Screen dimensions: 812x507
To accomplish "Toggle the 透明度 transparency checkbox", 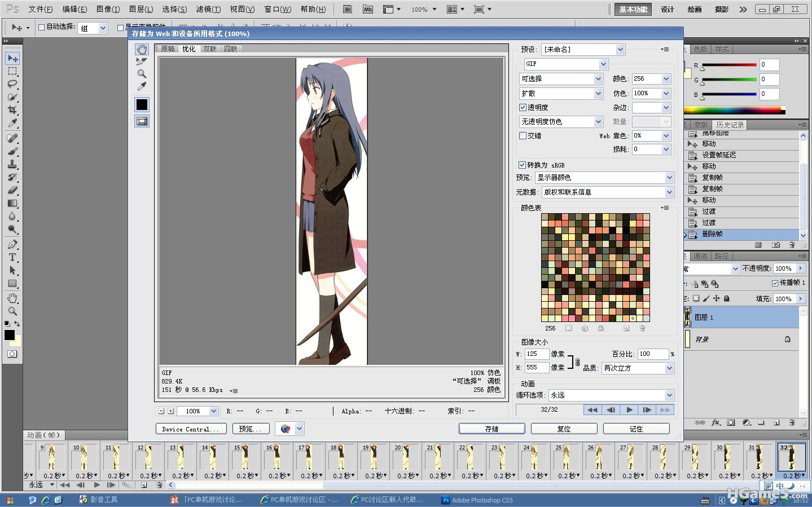I will click(523, 107).
